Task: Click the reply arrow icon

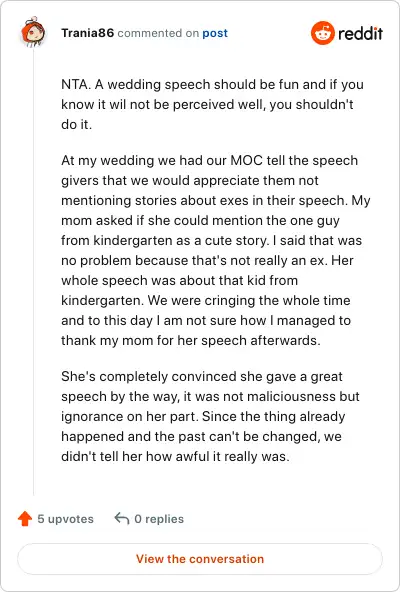Action: (122, 518)
